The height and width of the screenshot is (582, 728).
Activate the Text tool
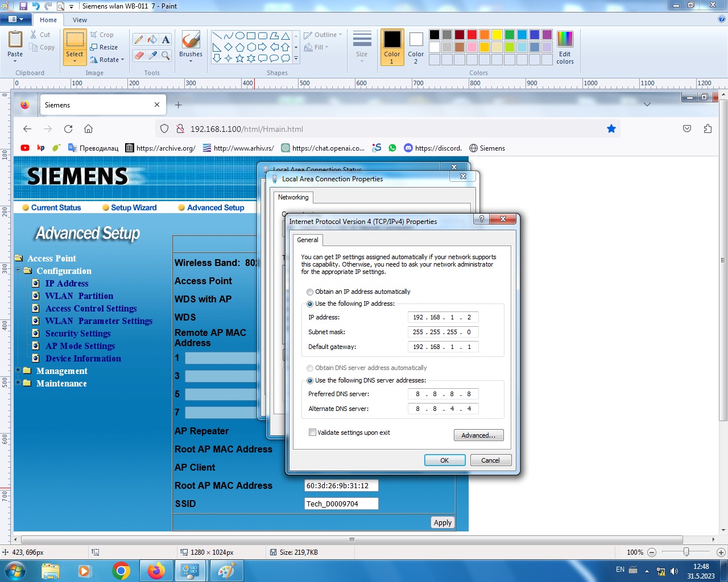click(x=166, y=39)
